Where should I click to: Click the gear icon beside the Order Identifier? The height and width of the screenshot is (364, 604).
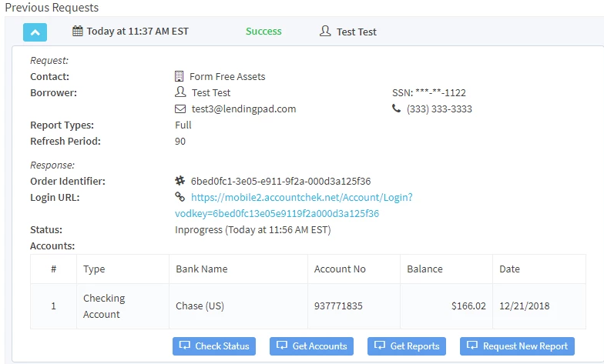[180, 180]
